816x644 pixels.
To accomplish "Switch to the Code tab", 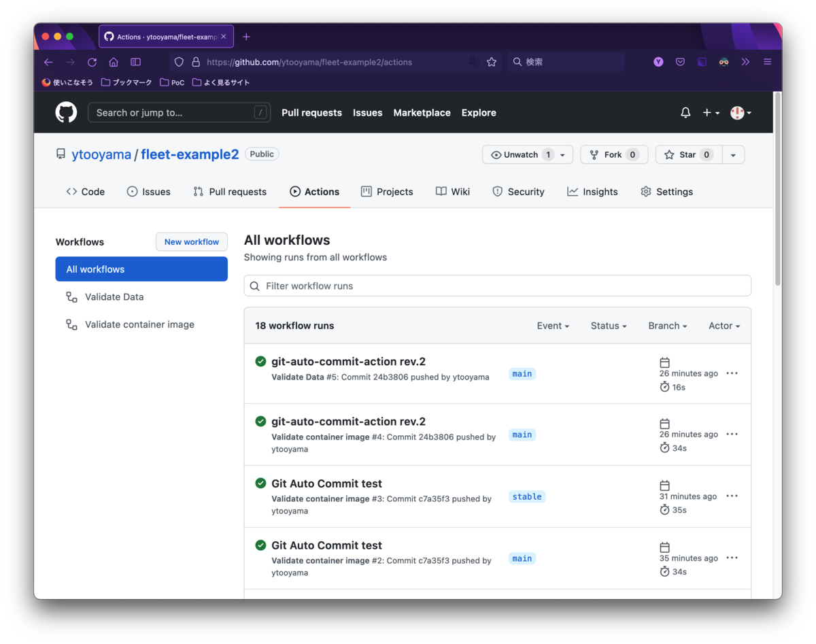I will (x=86, y=192).
